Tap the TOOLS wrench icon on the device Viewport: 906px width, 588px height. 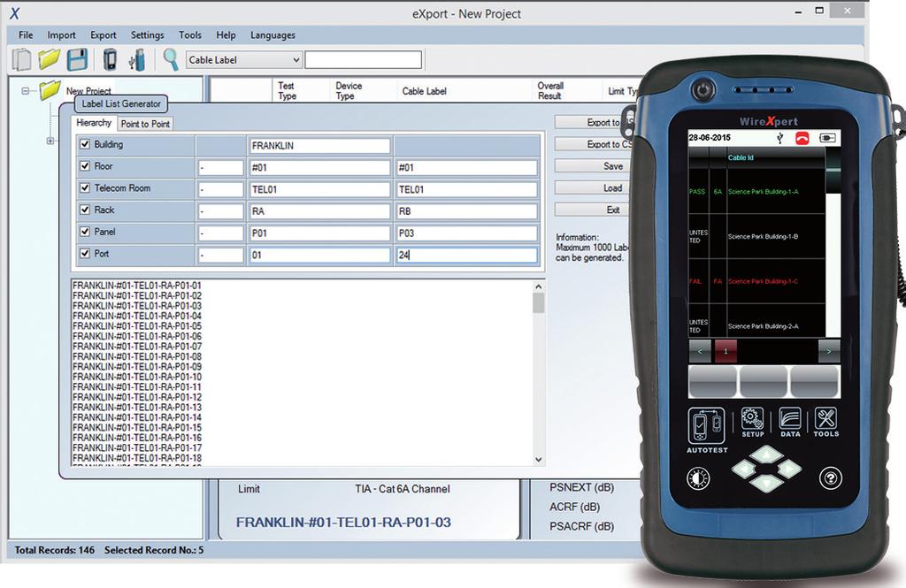pyautogui.click(x=826, y=423)
